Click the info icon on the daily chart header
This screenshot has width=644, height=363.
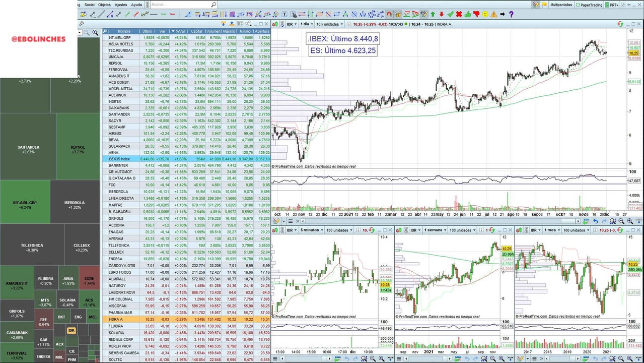(x=349, y=24)
